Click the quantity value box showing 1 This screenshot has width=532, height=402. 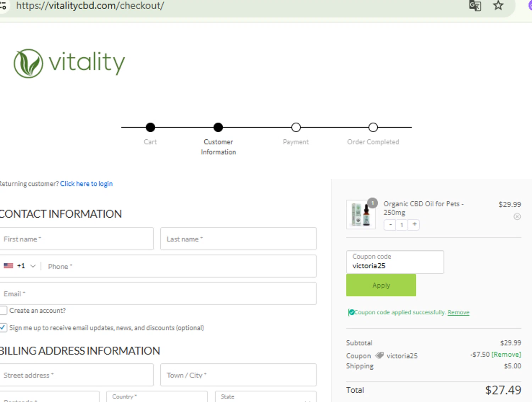pos(402,225)
